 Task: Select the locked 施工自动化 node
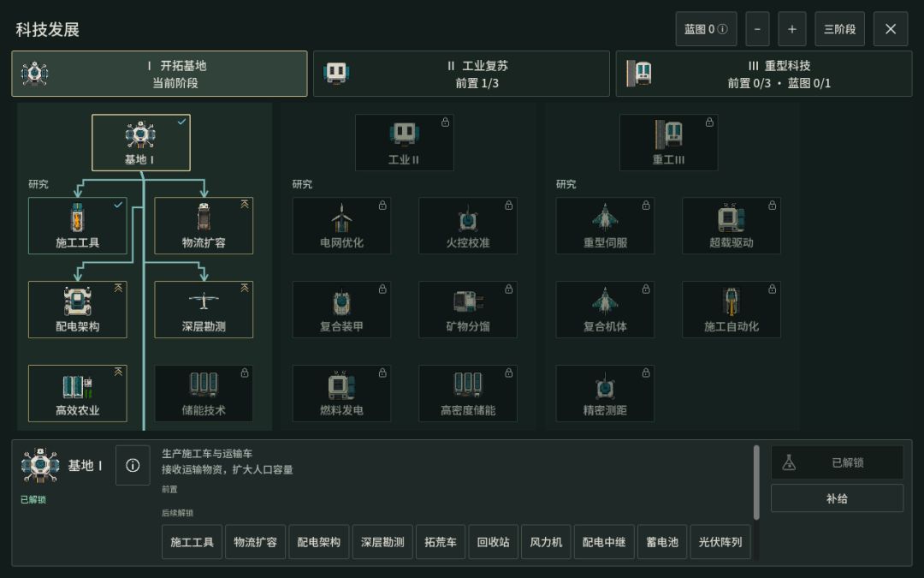pyautogui.click(x=731, y=310)
